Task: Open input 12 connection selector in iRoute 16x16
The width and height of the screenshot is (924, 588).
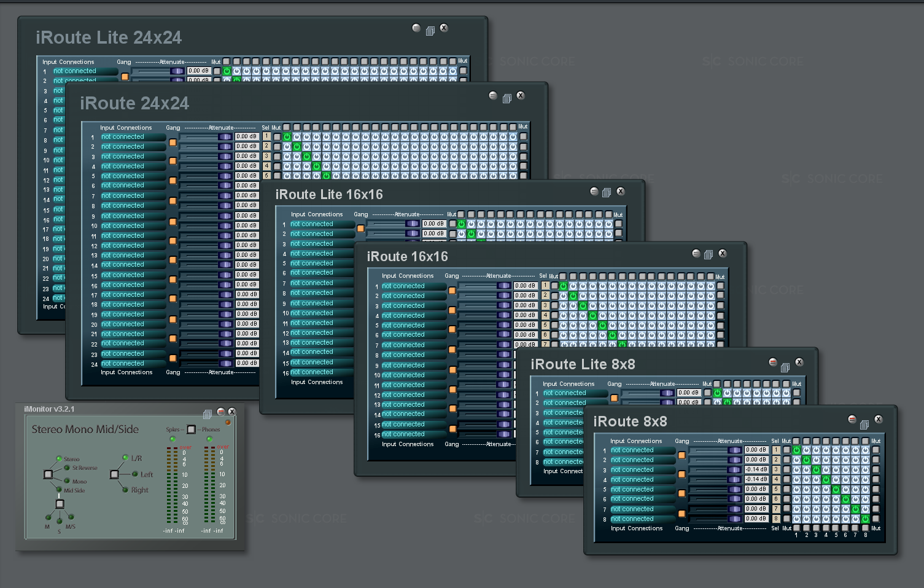Action: coord(414,394)
